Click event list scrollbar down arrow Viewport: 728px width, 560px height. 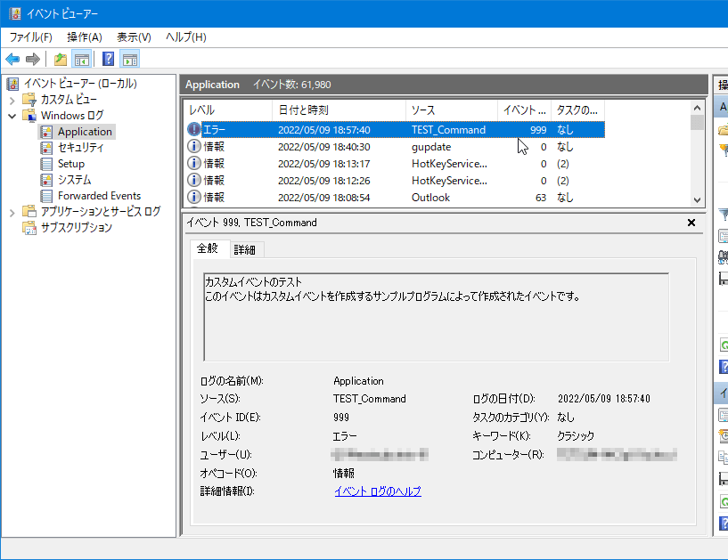point(697,200)
